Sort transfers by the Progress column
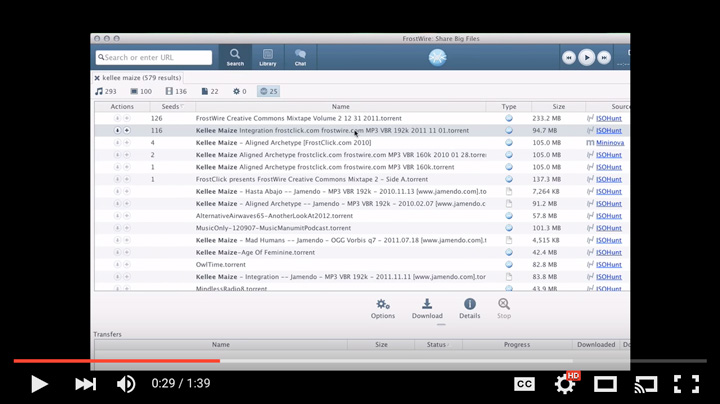 click(517, 344)
